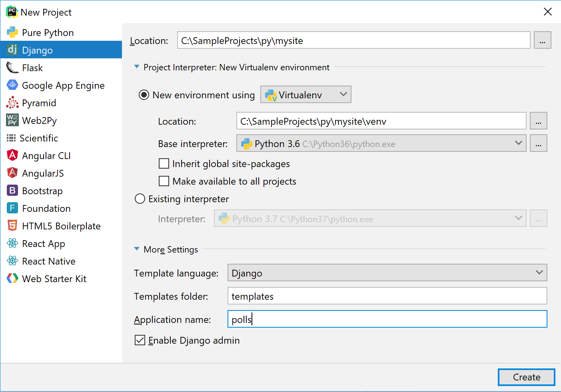Choose Google App Engine project type
The image size is (561, 392).
pos(61,85)
